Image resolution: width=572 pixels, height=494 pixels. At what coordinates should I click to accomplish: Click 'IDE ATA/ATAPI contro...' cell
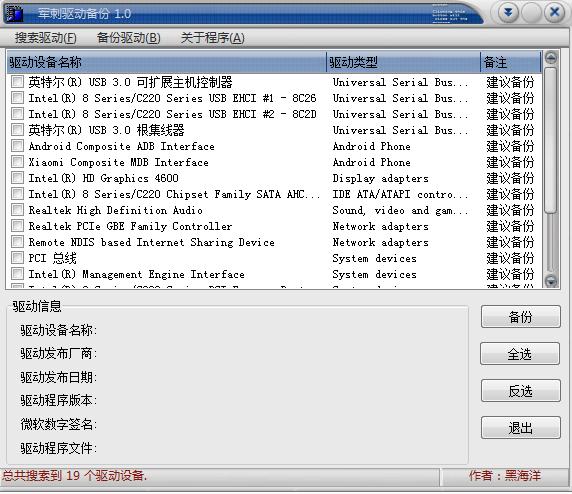400,194
